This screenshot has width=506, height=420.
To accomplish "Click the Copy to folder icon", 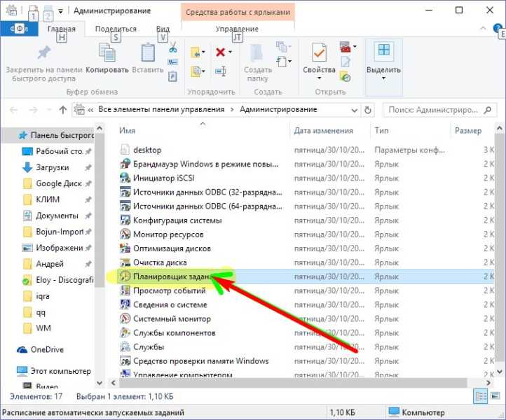I will point(196,71).
